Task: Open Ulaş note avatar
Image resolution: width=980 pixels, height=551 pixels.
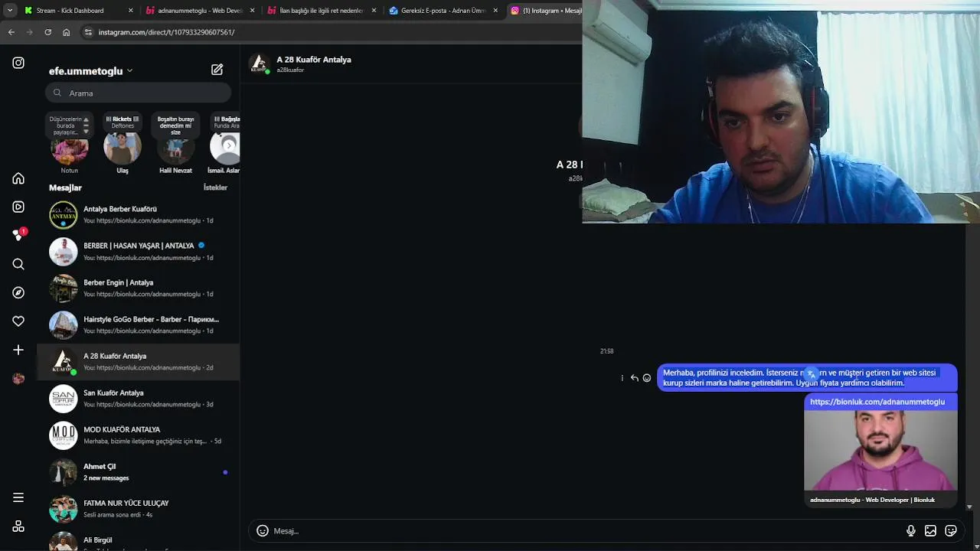Action: tap(122, 148)
